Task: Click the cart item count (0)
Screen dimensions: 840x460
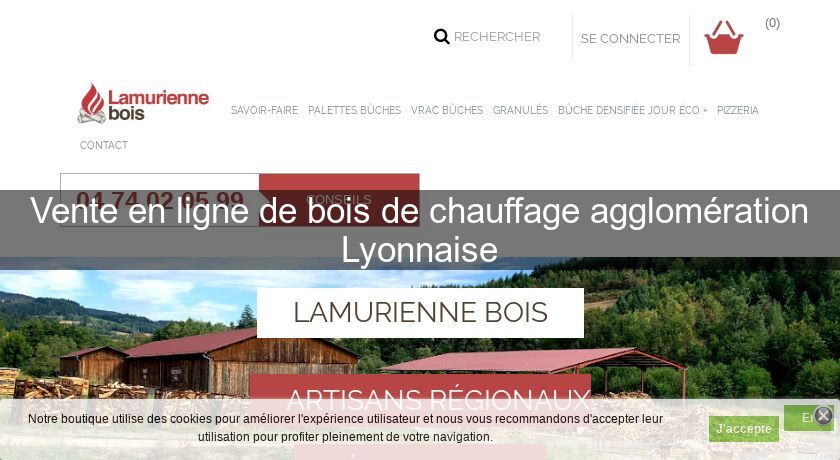Action: pos(772,23)
